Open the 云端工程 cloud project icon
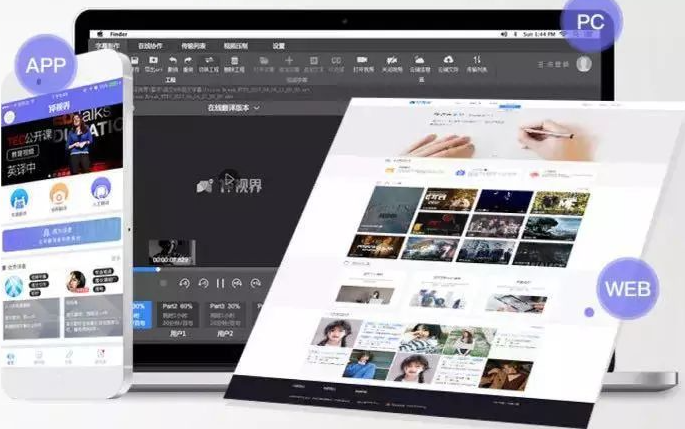The image size is (685, 429). point(419,59)
